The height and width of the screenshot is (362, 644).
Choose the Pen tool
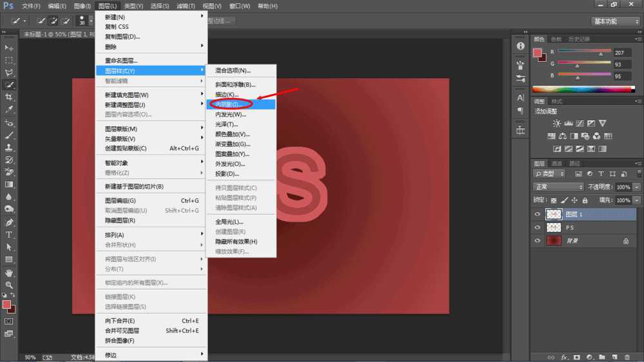coord(9,222)
